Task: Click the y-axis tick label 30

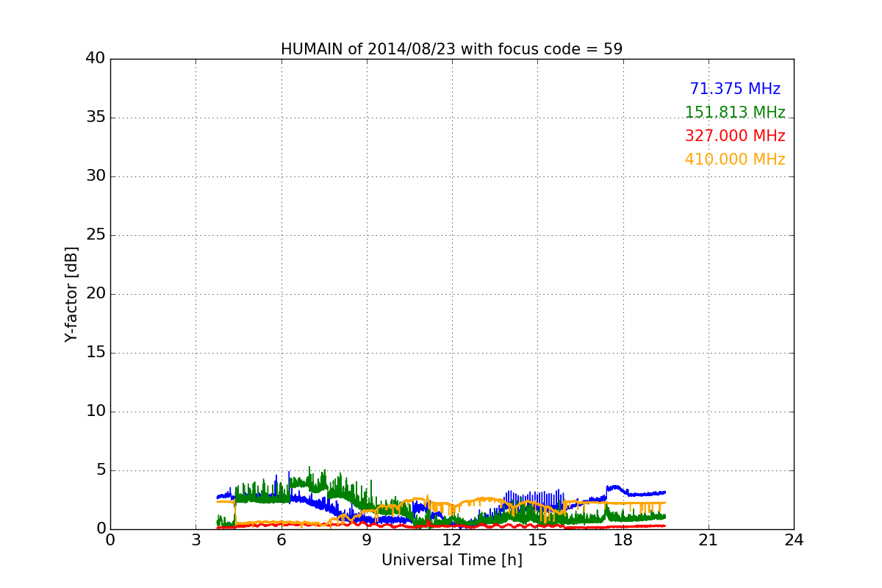Action: click(x=96, y=176)
